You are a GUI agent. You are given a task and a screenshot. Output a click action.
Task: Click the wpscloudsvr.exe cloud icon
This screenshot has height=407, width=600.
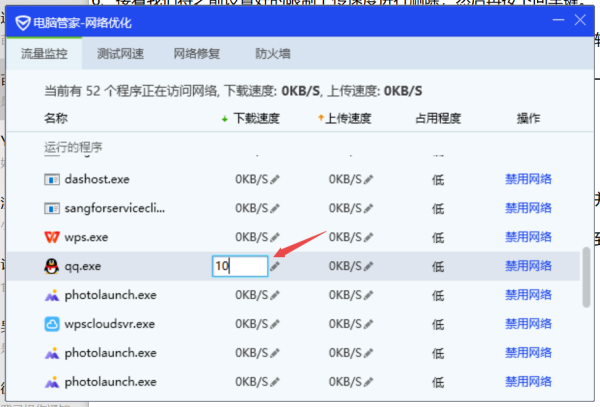[52, 324]
